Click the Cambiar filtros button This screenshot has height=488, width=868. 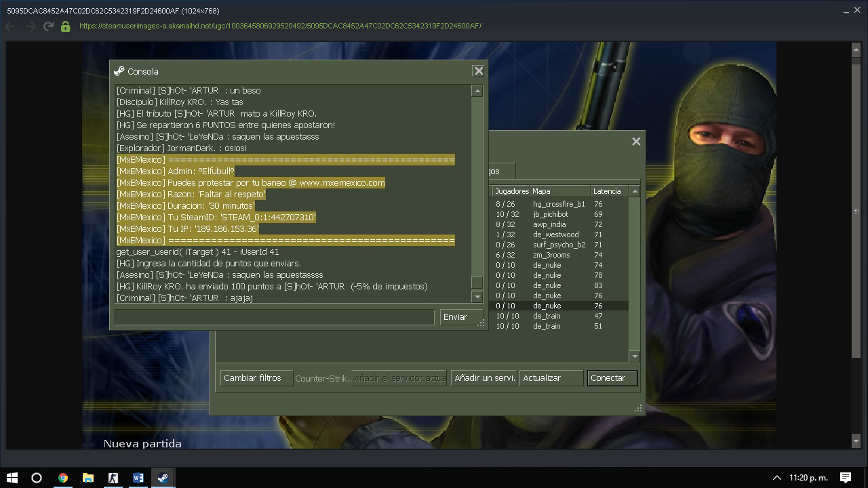[256, 378]
